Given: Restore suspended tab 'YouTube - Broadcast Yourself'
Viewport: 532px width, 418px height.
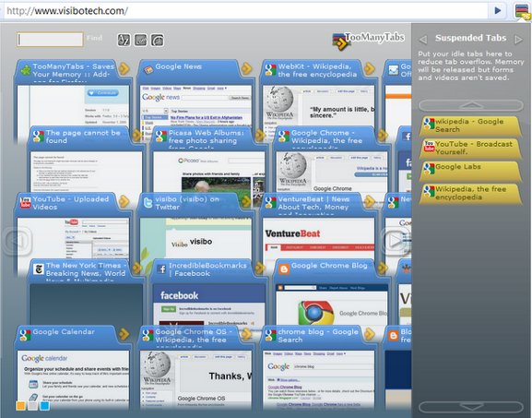Looking at the screenshot, I should click(470, 148).
